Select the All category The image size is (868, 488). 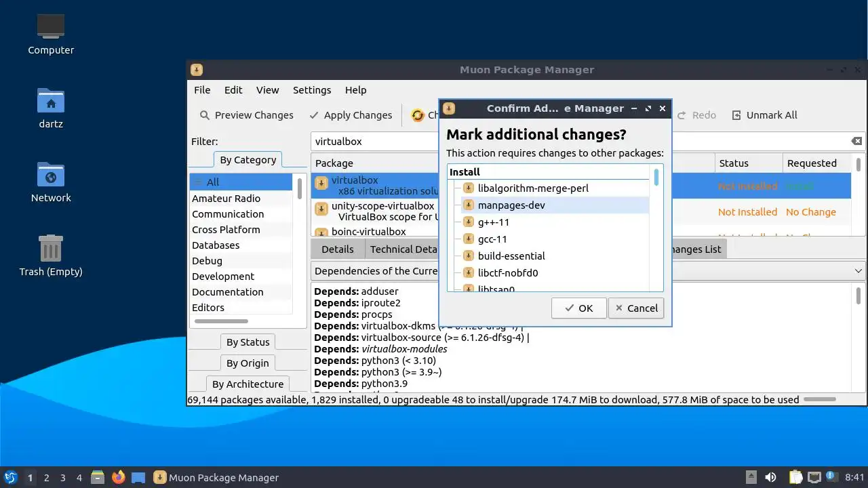click(x=241, y=182)
